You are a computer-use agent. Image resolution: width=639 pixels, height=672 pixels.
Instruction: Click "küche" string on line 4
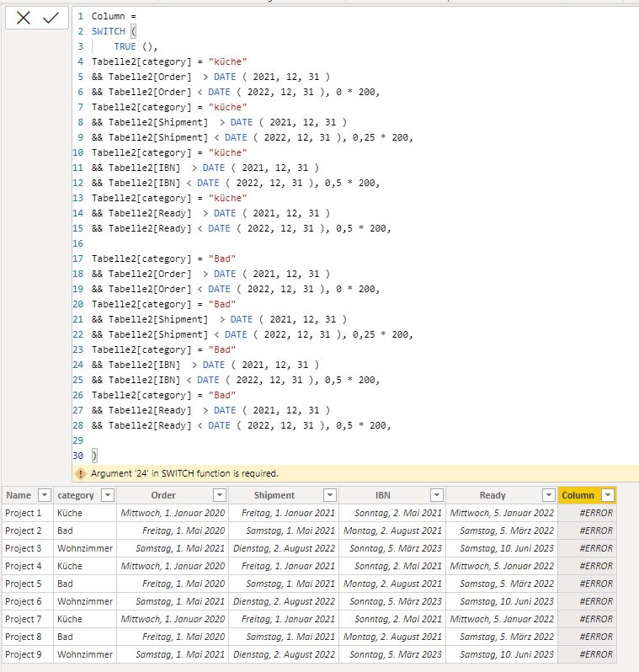[x=227, y=61]
